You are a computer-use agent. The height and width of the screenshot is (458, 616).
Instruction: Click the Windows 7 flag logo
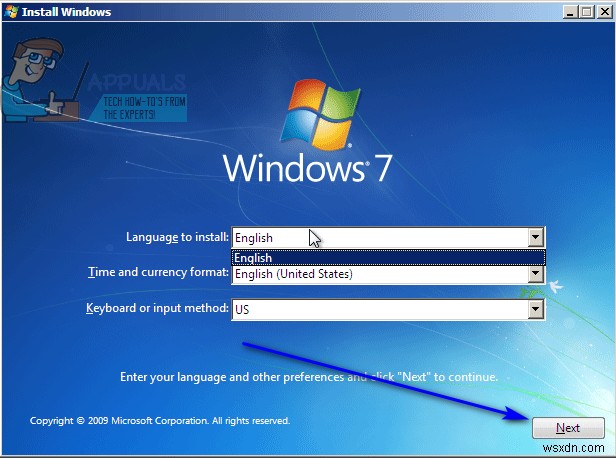[x=320, y=114]
